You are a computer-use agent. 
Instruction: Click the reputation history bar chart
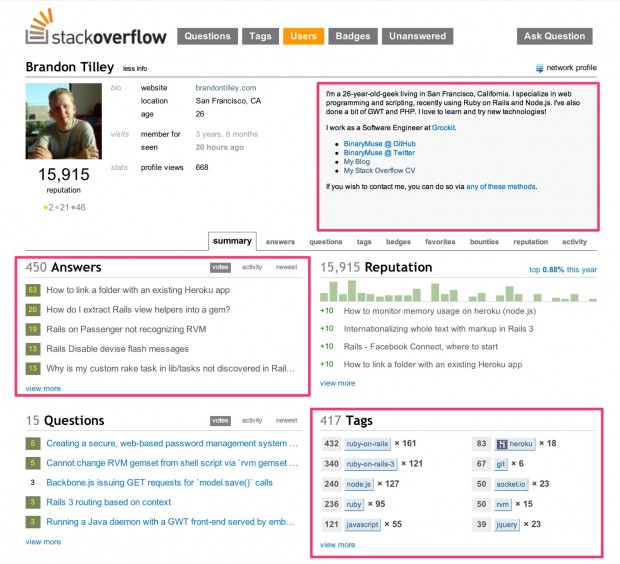(x=458, y=291)
